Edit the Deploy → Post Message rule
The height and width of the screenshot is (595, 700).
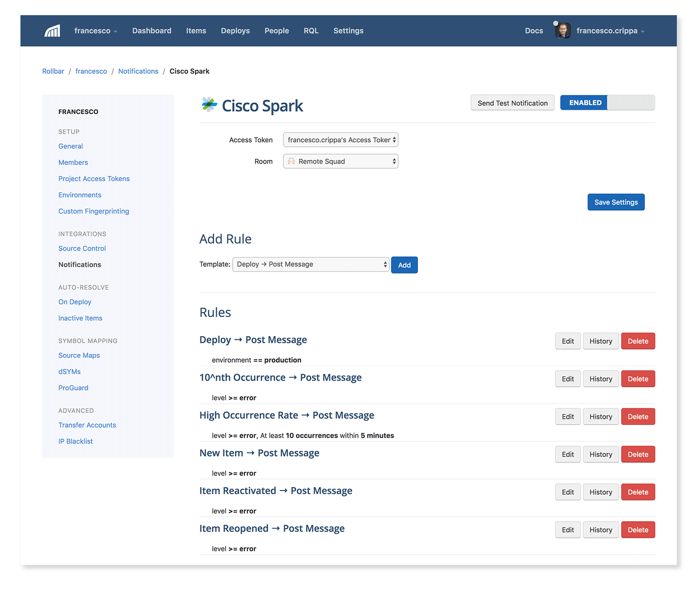pos(568,341)
